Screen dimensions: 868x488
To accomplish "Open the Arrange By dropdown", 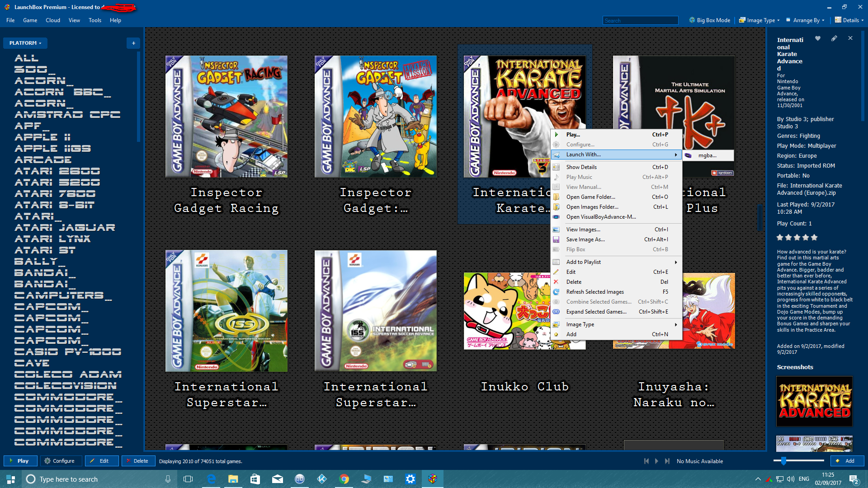I will (x=806, y=20).
